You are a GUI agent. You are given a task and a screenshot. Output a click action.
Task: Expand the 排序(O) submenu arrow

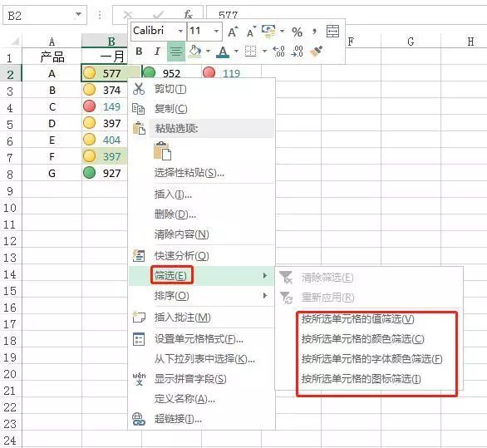pos(265,295)
